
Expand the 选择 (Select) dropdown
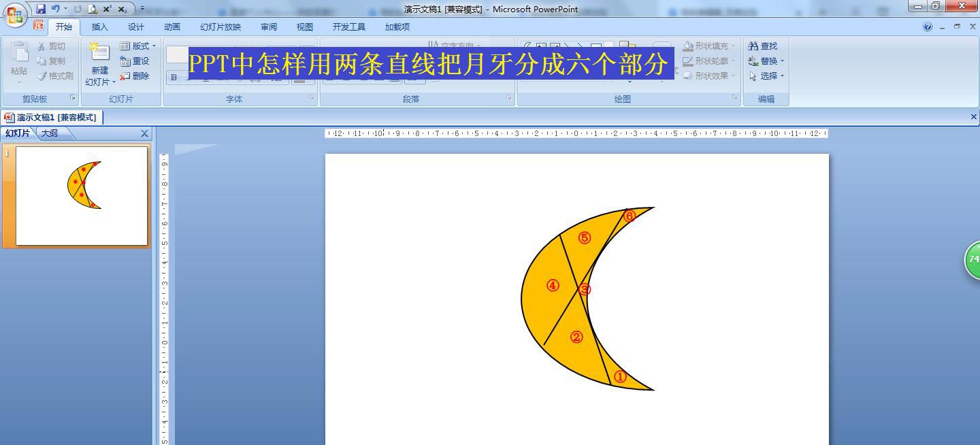[x=766, y=76]
